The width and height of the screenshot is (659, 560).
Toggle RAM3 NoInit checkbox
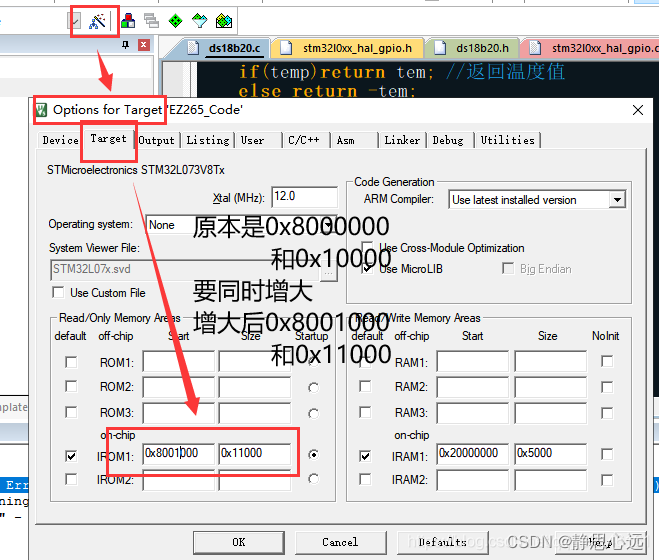[607, 413]
